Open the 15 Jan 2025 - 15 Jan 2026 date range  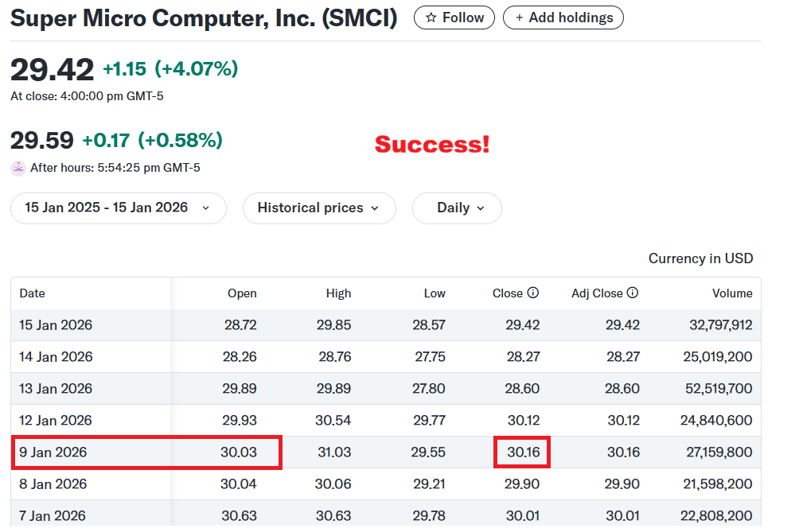coord(118,208)
